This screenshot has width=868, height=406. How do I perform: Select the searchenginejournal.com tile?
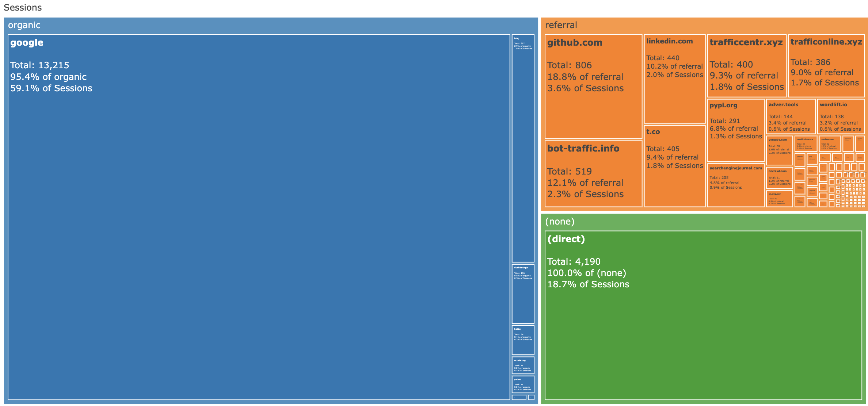coord(736,185)
